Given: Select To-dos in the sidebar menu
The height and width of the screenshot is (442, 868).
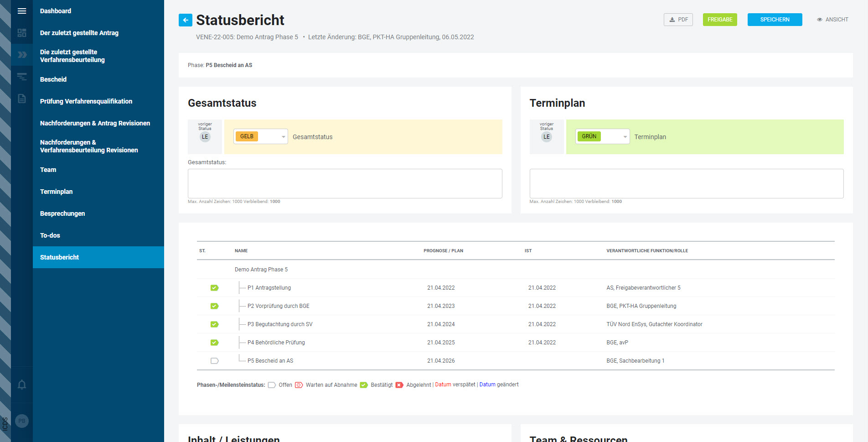Looking at the screenshot, I should point(50,235).
